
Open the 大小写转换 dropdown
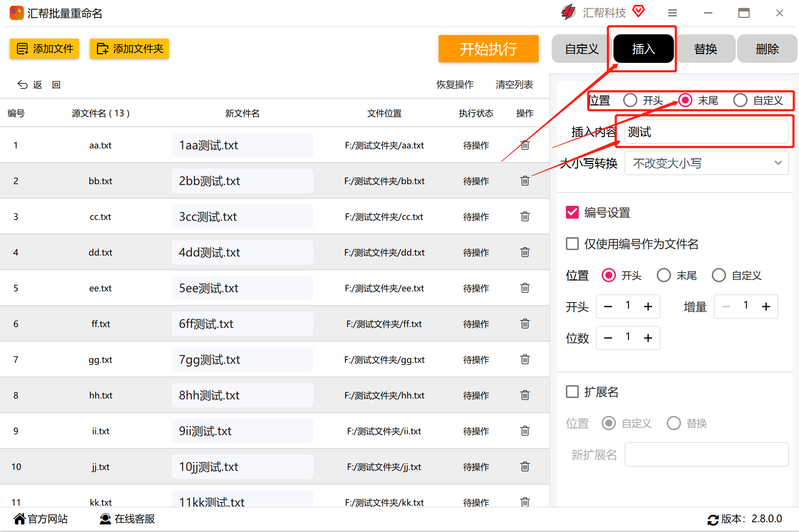[706, 163]
